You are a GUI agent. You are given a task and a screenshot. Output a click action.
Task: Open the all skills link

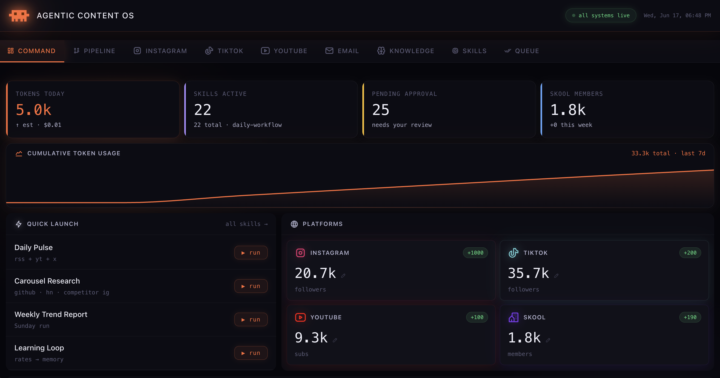click(x=247, y=224)
